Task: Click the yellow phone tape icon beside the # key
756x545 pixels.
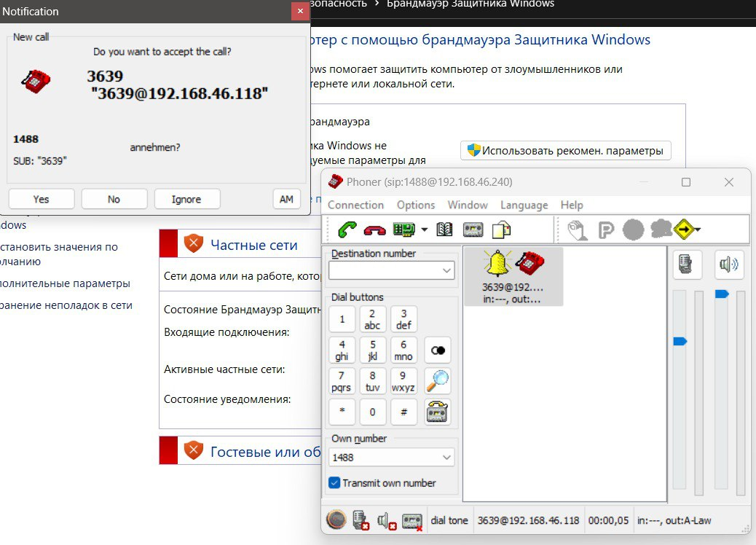Action: point(438,412)
